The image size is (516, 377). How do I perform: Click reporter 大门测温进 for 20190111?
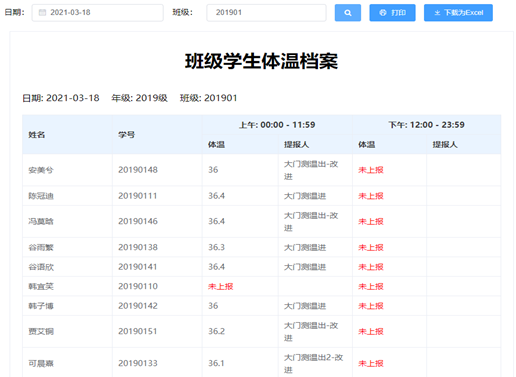click(305, 196)
